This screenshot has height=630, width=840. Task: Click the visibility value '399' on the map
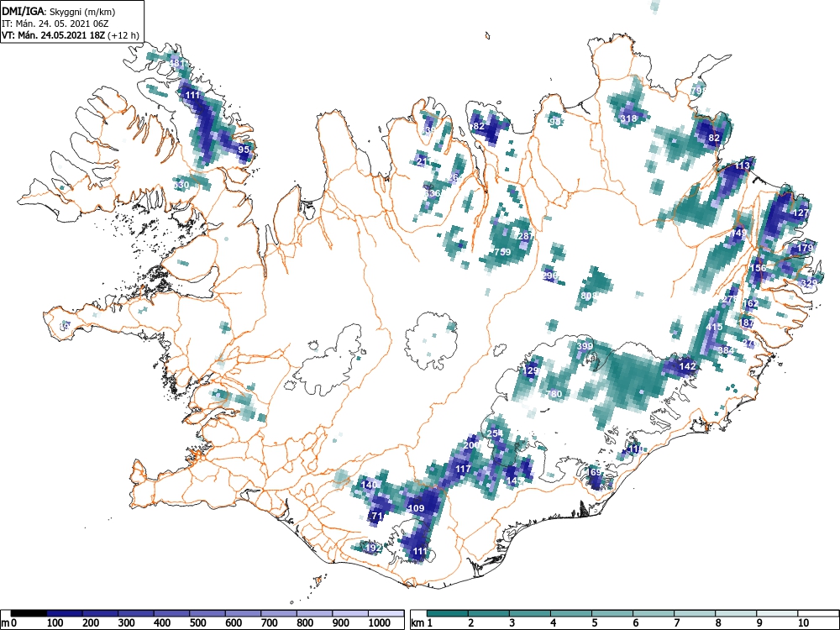pos(585,346)
